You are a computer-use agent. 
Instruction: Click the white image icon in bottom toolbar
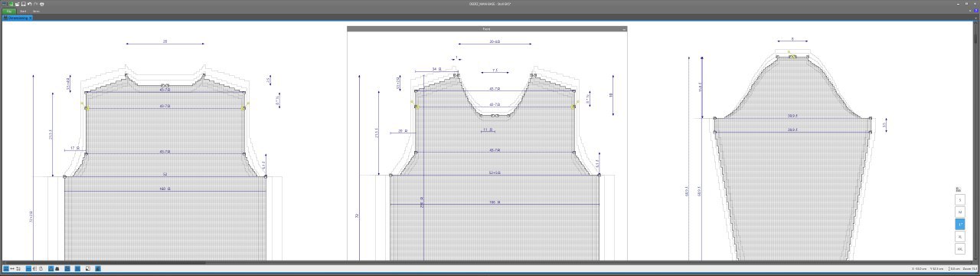point(88,268)
